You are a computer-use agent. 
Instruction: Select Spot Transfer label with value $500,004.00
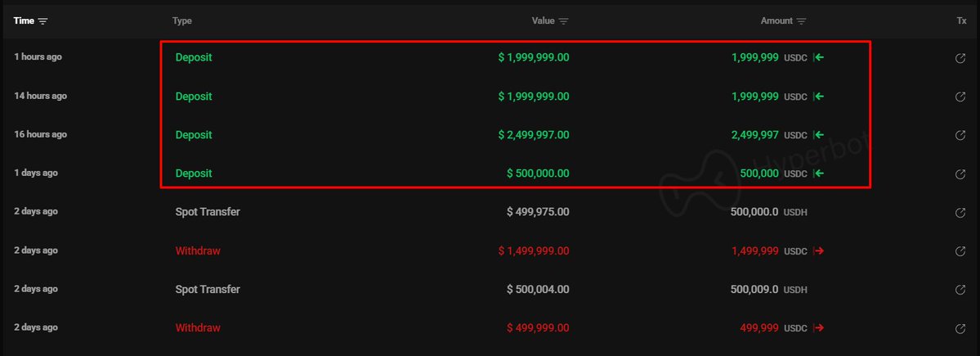pos(208,289)
